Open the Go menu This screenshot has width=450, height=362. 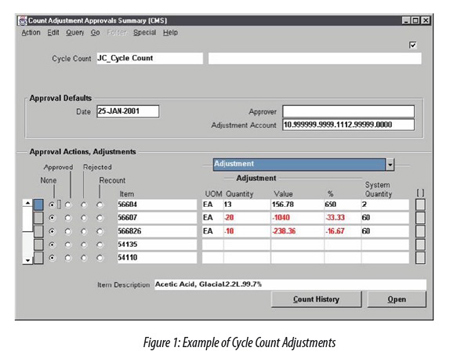(95, 33)
